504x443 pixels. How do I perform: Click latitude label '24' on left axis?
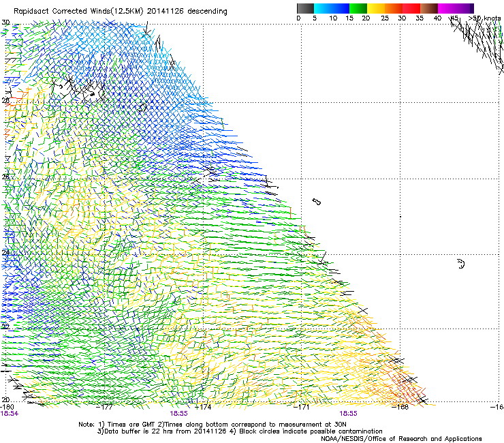click(x=5, y=253)
